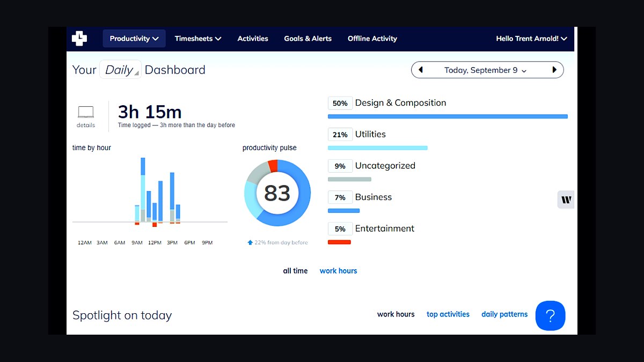Viewport: 644px width, 362px height.
Task: Click the details label under laptop
Action: (86, 125)
